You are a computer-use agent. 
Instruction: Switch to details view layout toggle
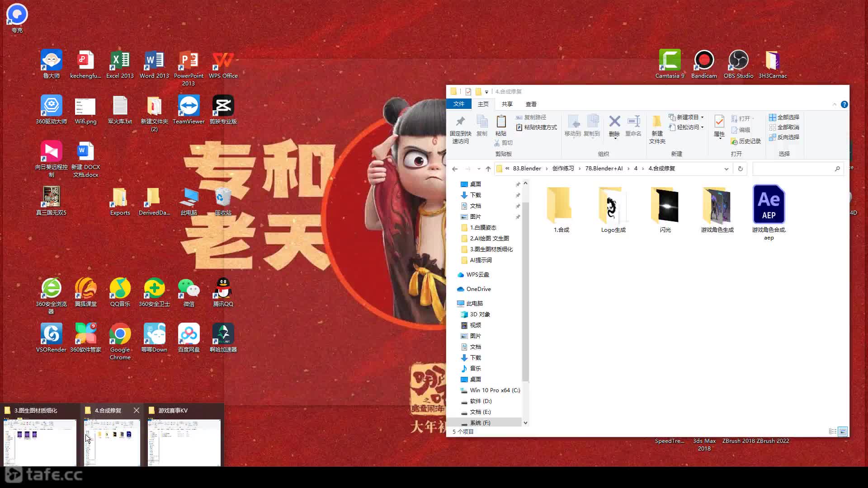(833, 432)
